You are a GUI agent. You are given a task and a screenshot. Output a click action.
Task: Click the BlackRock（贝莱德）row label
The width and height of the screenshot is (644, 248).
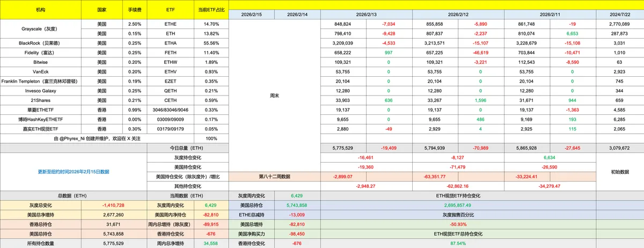pos(41,42)
